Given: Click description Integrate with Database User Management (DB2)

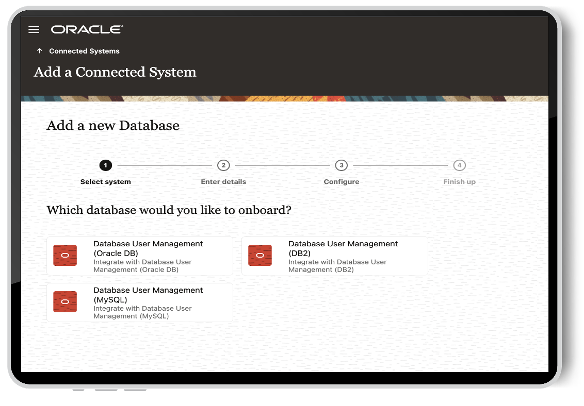Looking at the screenshot, I should coord(337,266).
